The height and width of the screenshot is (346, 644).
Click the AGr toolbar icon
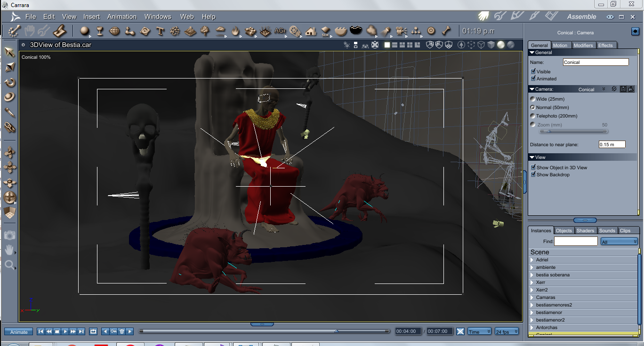click(x=280, y=31)
